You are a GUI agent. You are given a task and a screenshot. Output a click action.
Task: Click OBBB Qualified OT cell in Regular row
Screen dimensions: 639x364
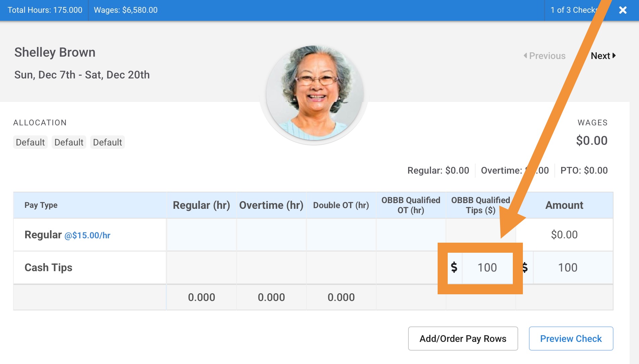411,235
